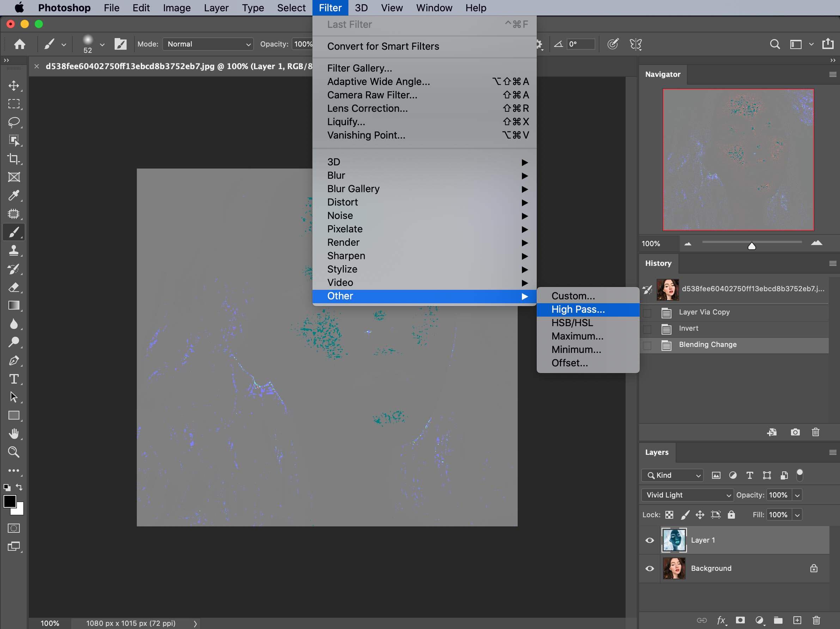This screenshot has height=629, width=840.
Task: Select the Dodge tool
Action: coord(14,342)
